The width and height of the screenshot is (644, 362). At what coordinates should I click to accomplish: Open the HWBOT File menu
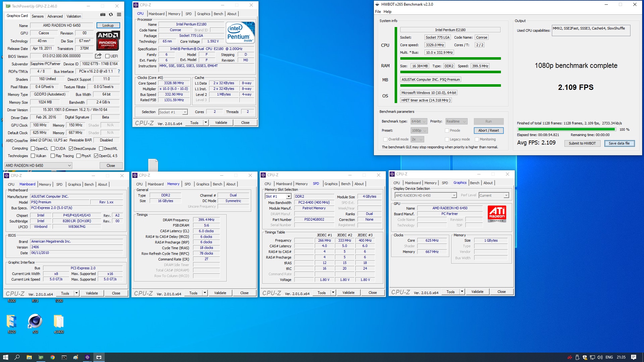point(378,12)
